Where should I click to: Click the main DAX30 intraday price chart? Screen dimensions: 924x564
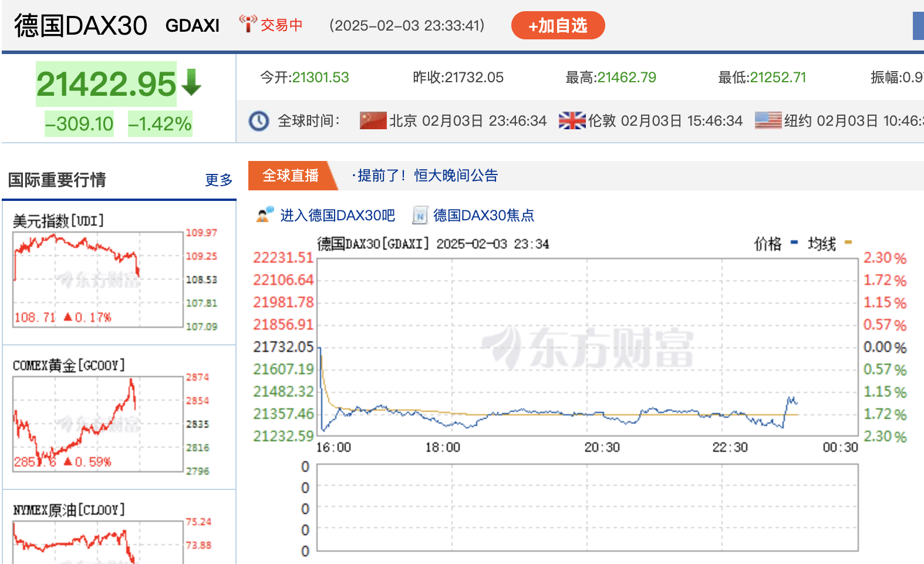587,347
